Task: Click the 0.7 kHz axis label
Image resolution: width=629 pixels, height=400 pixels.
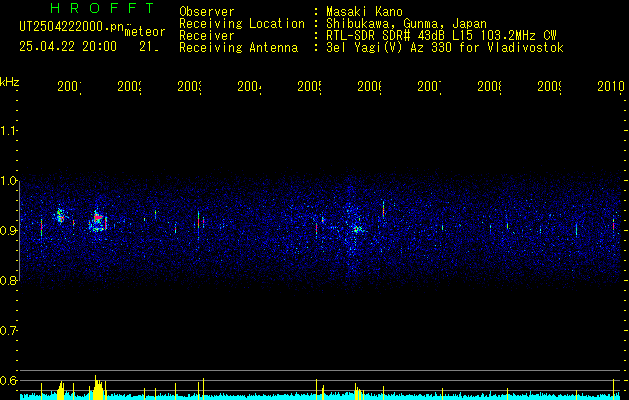Action: (x=8, y=331)
